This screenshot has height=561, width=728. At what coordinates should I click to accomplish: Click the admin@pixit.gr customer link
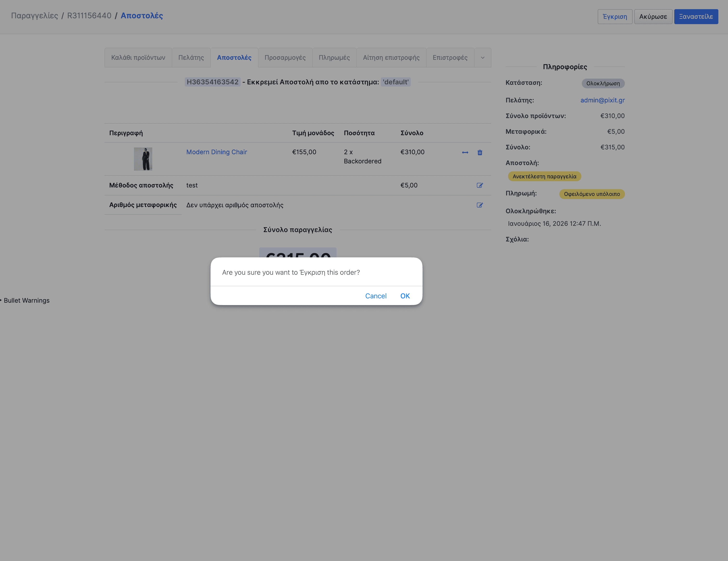point(602,100)
